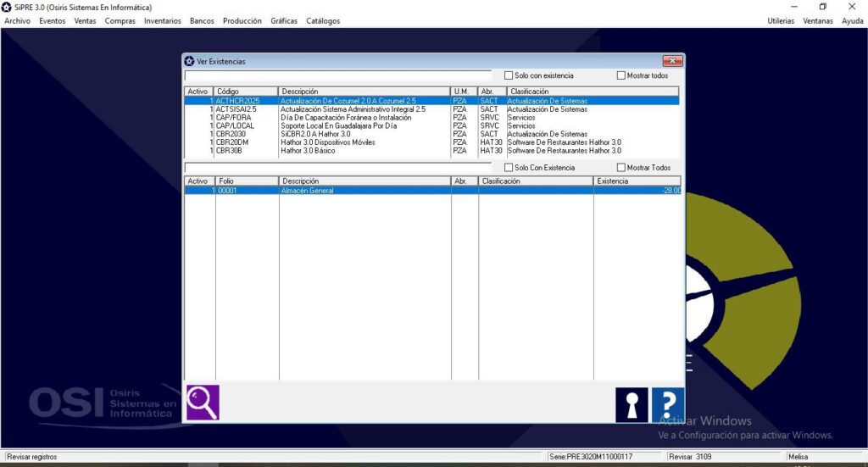Click the Ver Existencias window icon
This screenshot has height=467, width=868.
coord(189,61)
